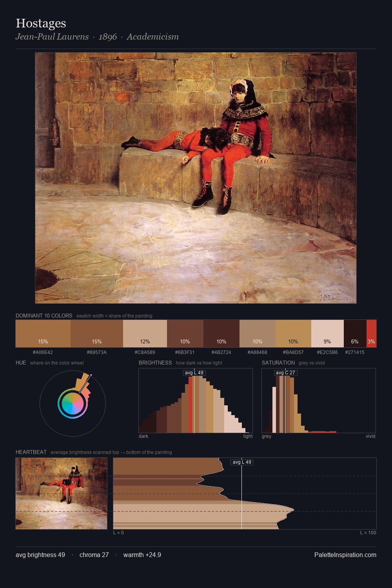Click the heartbeat brightness profile chart
The height and width of the screenshot is (588, 392).
pos(245,494)
